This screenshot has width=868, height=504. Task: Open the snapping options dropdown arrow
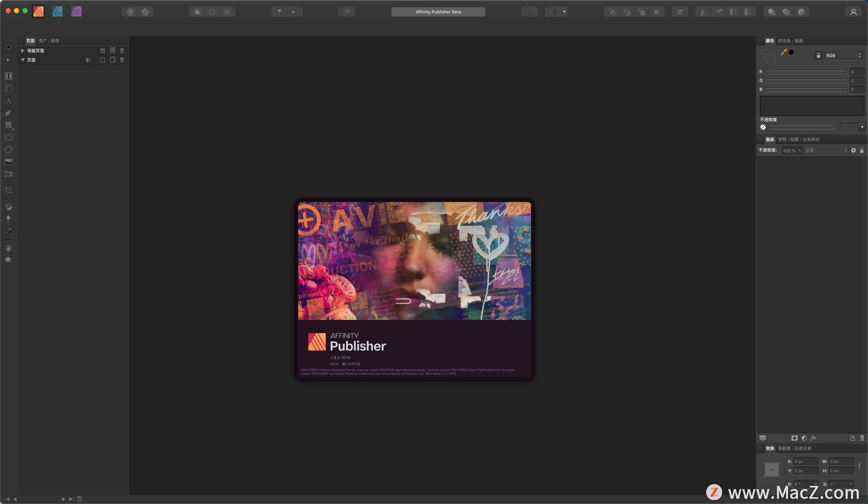point(564,12)
